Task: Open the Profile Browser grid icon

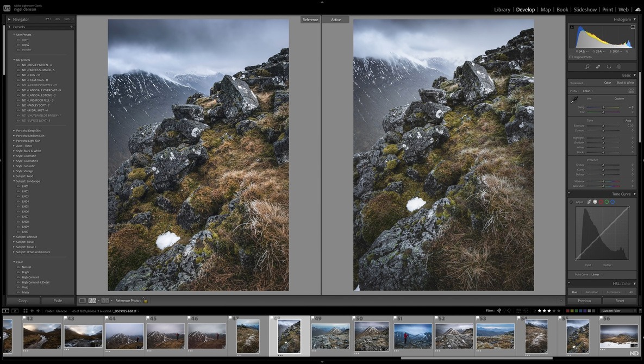Action: click(631, 91)
